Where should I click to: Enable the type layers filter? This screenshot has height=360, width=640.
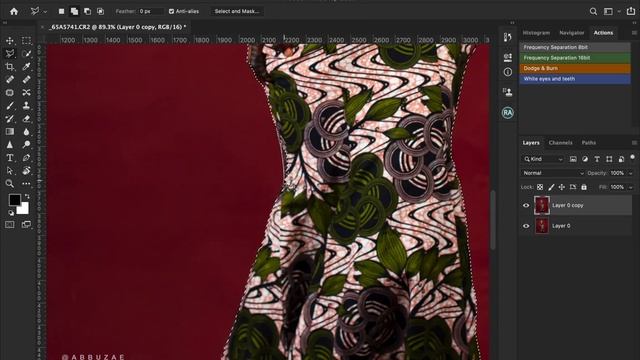tap(597, 159)
